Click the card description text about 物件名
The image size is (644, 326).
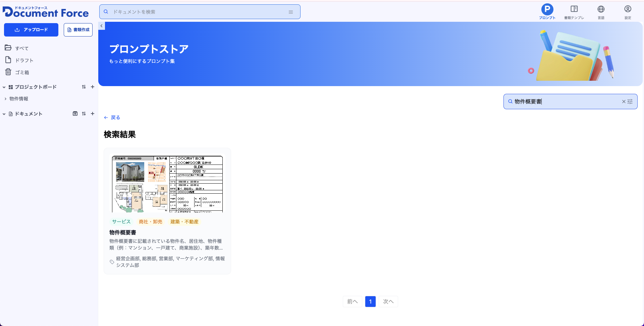pyautogui.click(x=166, y=245)
